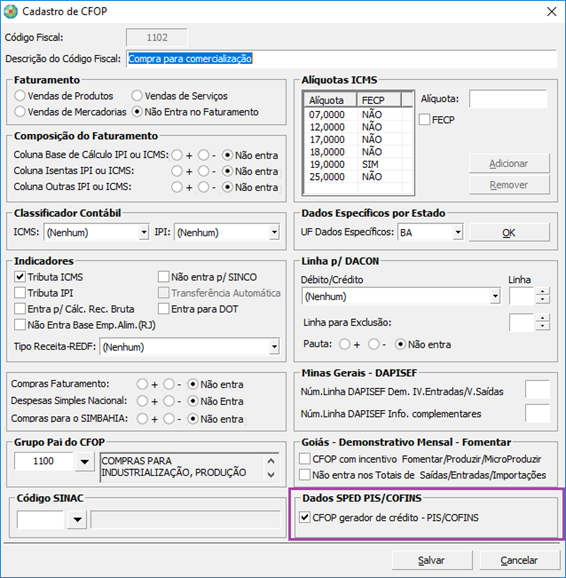The height and width of the screenshot is (578, 566).
Task: Decrease the Linha para Exclusão stepper
Action: 542,326
